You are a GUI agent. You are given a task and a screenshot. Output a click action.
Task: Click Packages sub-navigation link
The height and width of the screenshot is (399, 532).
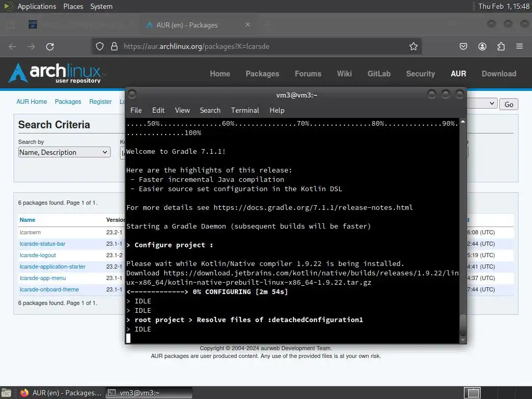tap(68, 101)
